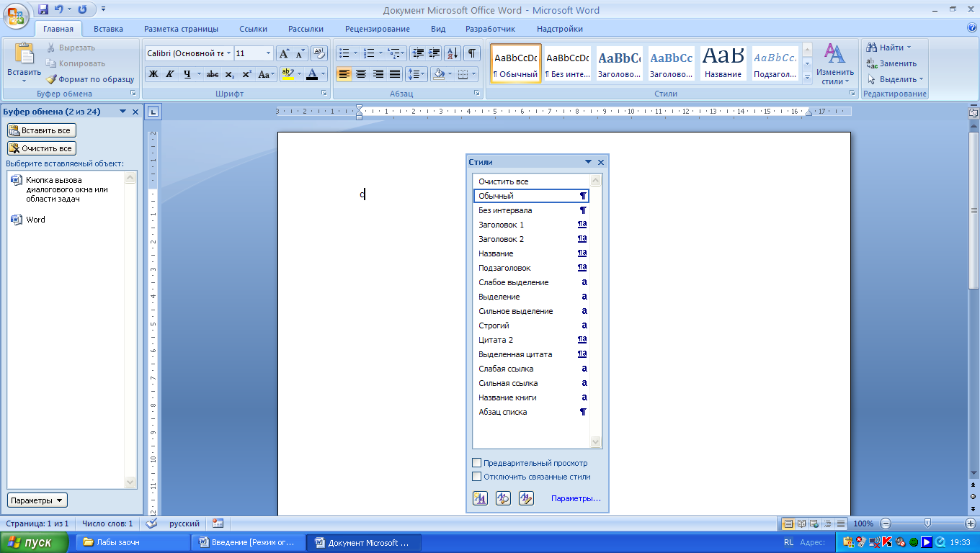Viewport: 980px width, 553px height.
Task: Open line spacing dropdown
Action: [416, 74]
